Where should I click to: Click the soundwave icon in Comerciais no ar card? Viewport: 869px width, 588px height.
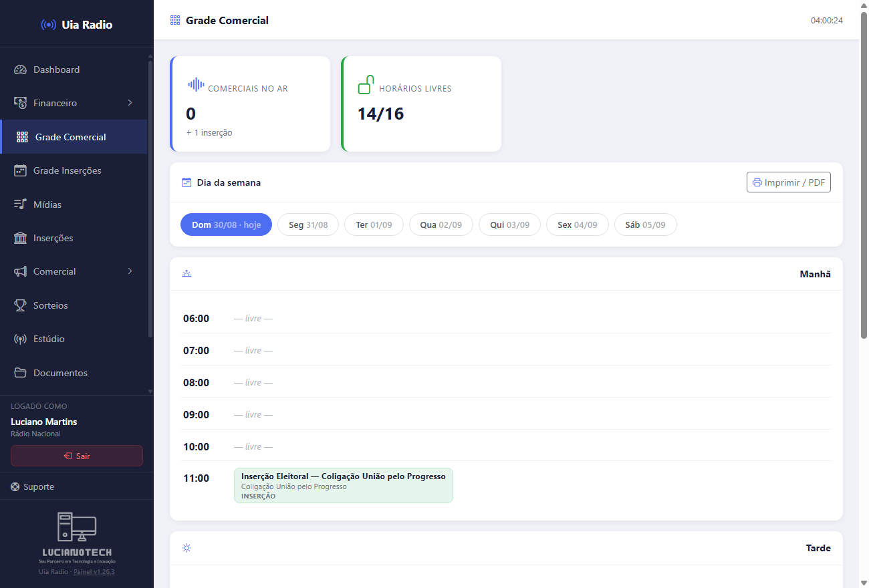tap(196, 84)
